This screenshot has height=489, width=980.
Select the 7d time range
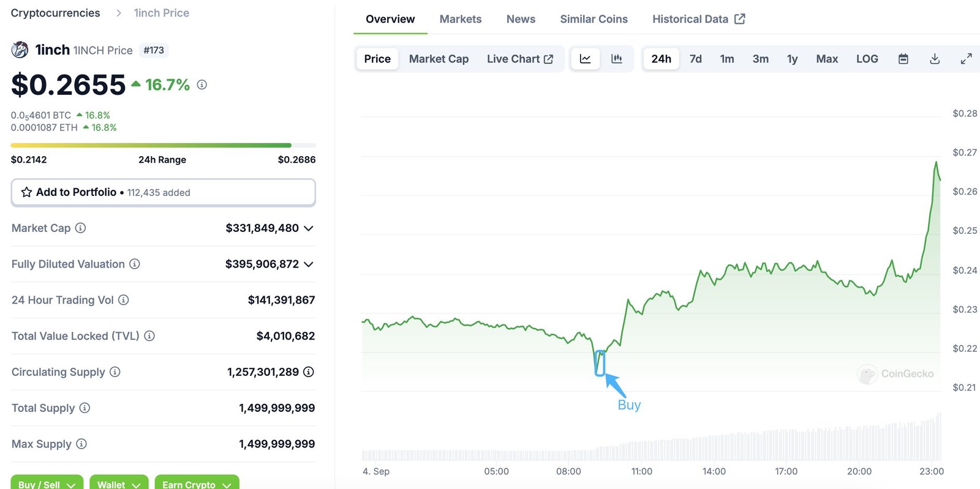pos(696,59)
